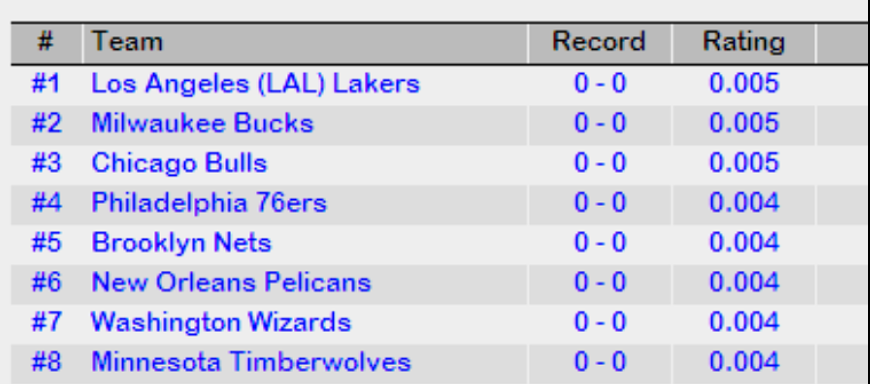Open the Philadelphia 76ers team page
Screen dimensions: 870x384
(209, 203)
